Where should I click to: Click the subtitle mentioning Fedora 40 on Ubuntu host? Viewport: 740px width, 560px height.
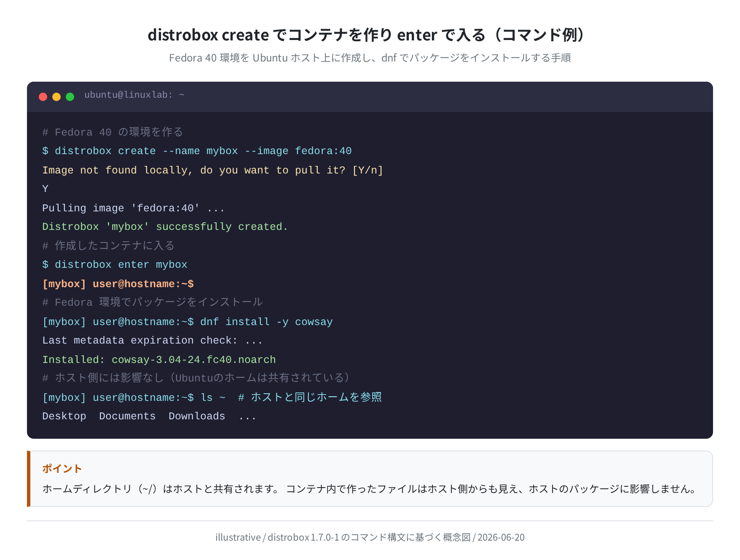pyautogui.click(x=370, y=58)
